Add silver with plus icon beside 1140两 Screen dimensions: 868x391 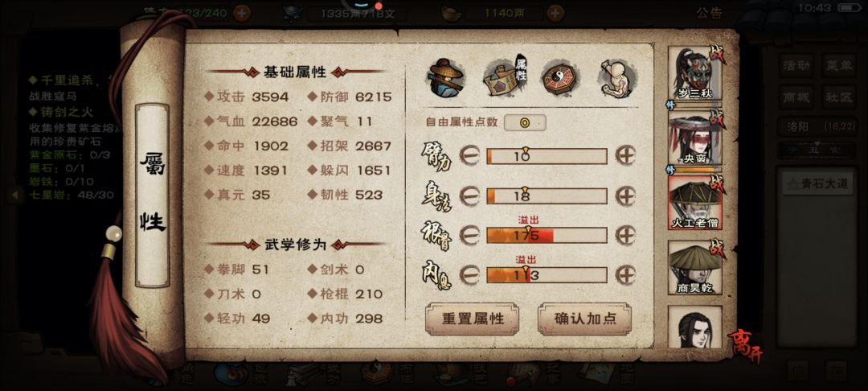tap(555, 13)
